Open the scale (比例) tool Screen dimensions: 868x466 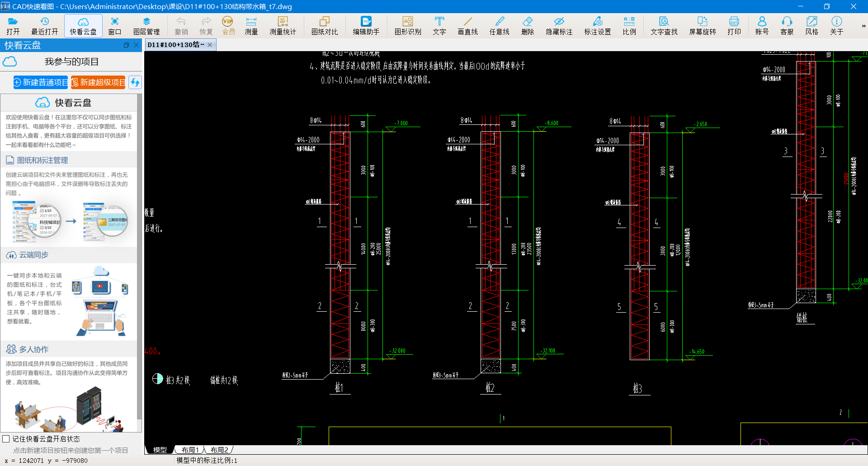[x=629, y=26]
